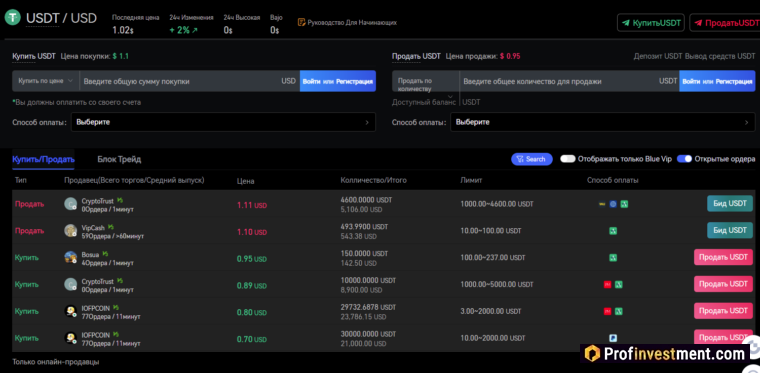
Task: Click the yellow payment icon in 1.11 row
Action: (x=602, y=204)
